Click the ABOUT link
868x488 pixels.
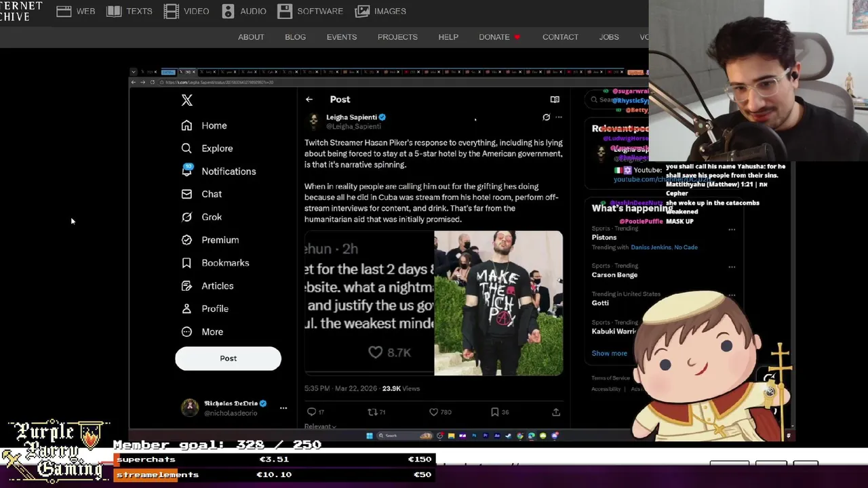tap(251, 37)
